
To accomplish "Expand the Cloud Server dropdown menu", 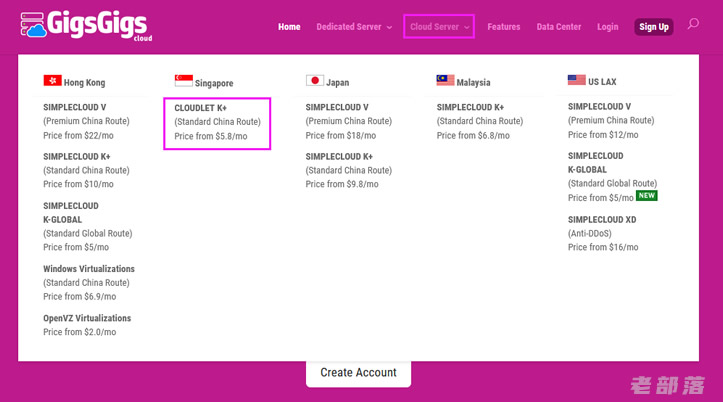I will click(x=439, y=27).
